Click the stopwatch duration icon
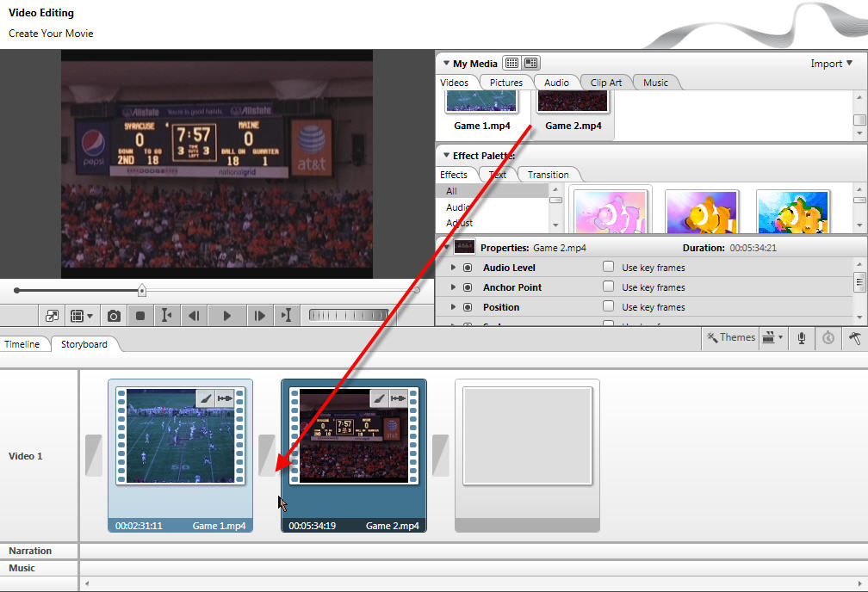This screenshot has width=868, height=592. pos(828,337)
